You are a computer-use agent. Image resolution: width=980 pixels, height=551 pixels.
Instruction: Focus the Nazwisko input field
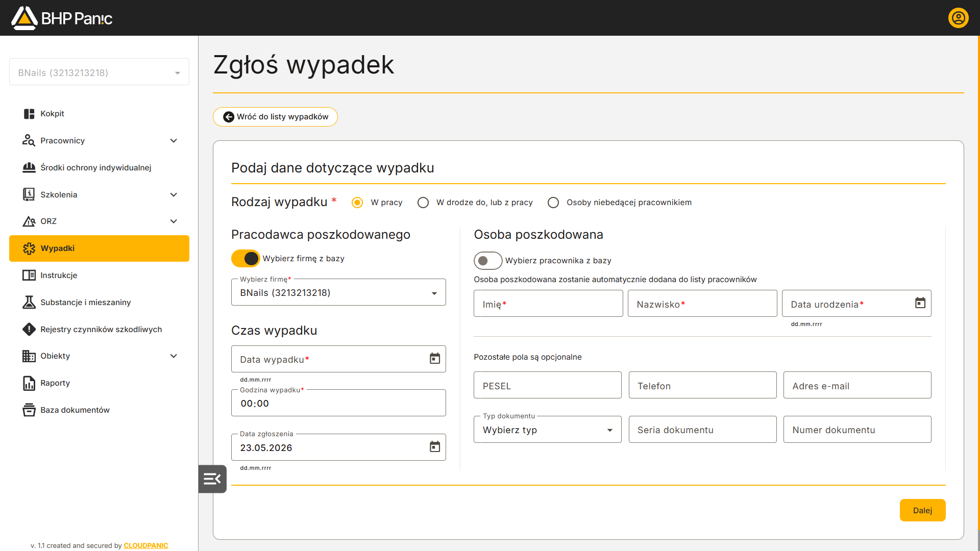[x=702, y=304]
